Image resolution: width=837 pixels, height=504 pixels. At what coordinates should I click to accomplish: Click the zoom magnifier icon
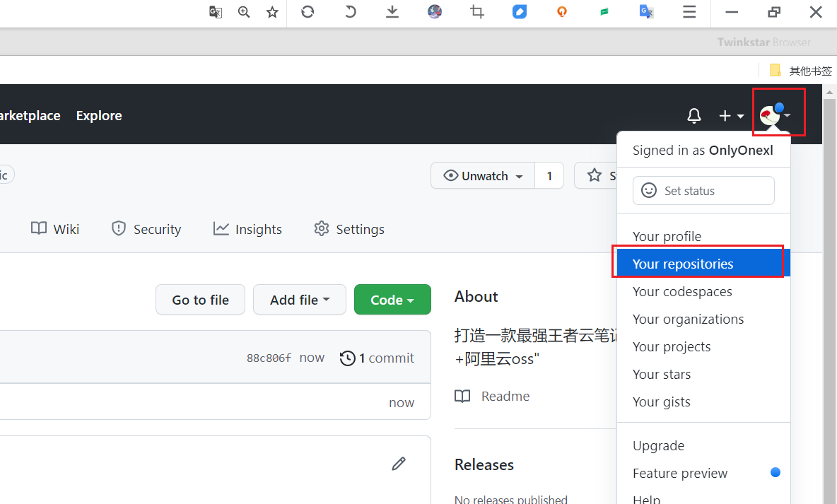(244, 12)
